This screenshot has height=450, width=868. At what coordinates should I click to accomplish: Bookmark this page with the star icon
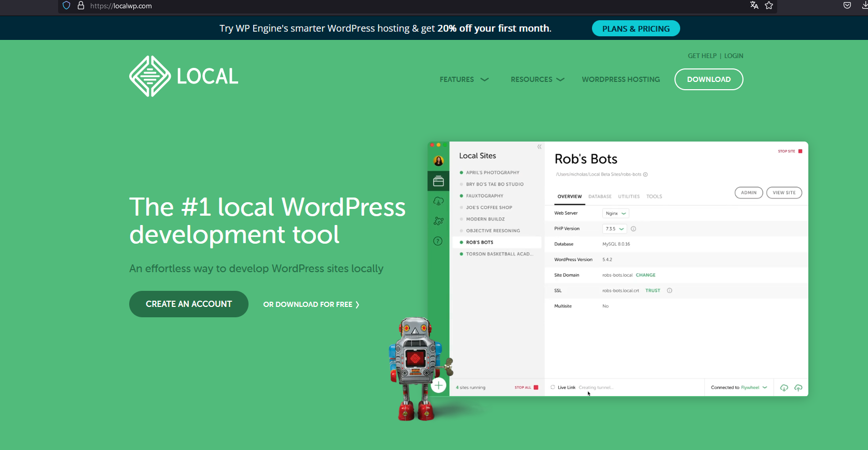pos(769,5)
